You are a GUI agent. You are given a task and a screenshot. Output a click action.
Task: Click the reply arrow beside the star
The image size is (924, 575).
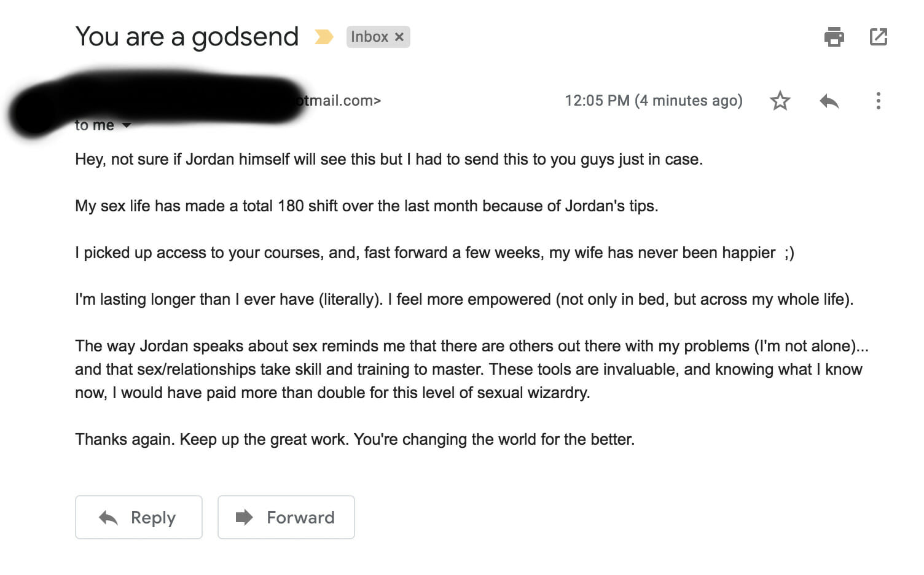click(x=829, y=101)
